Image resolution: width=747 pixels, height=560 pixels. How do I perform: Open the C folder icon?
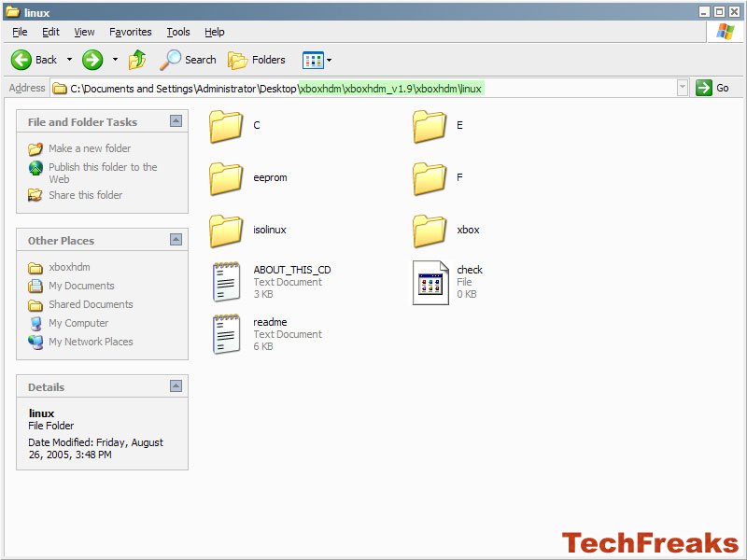click(x=226, y=126)
